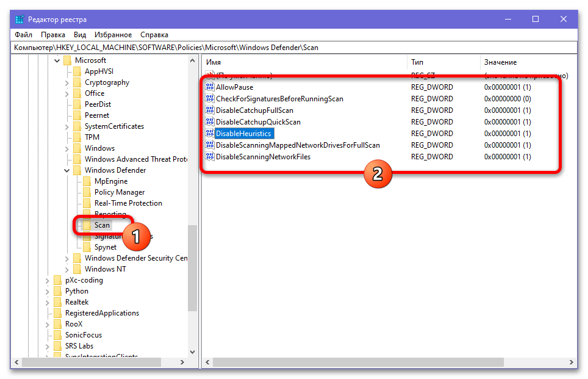588x379 pixels.
Task: Click the tree pane right scroll arrow
Action: pyautogui.click(x=182, y=363)
